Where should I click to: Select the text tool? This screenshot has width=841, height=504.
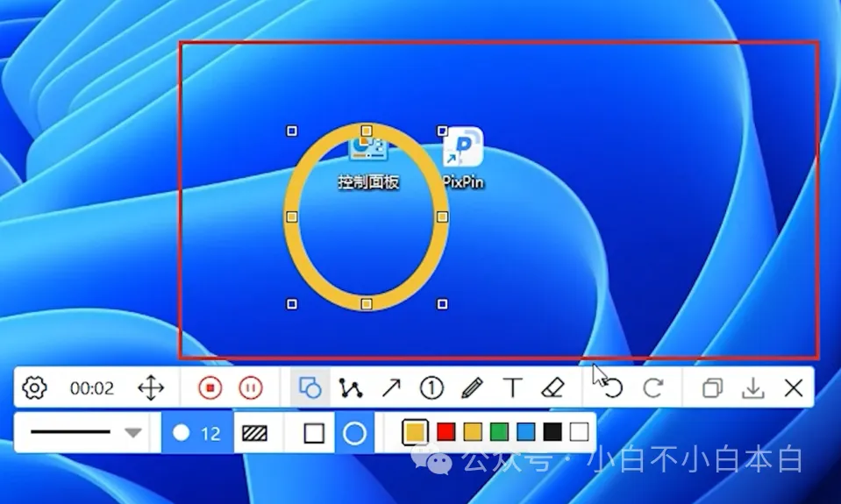pos(512,387)
